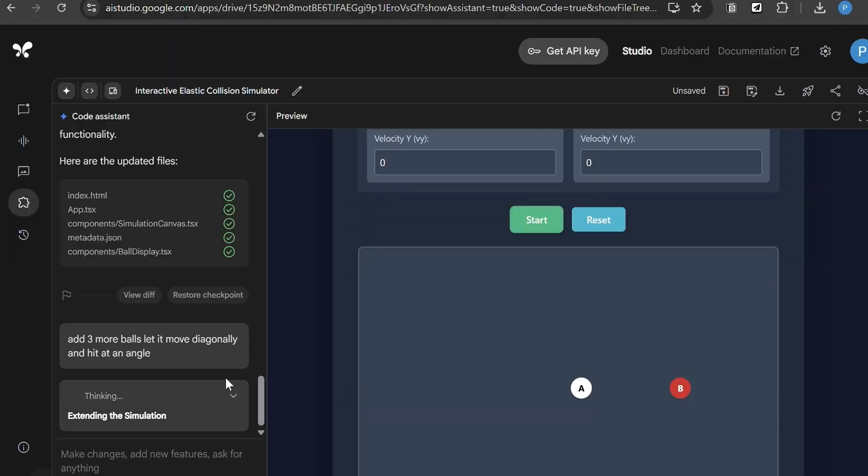Deploy the app via the rocket icon
This screenshot has width=868, height=476.
[x=808, y=91]
